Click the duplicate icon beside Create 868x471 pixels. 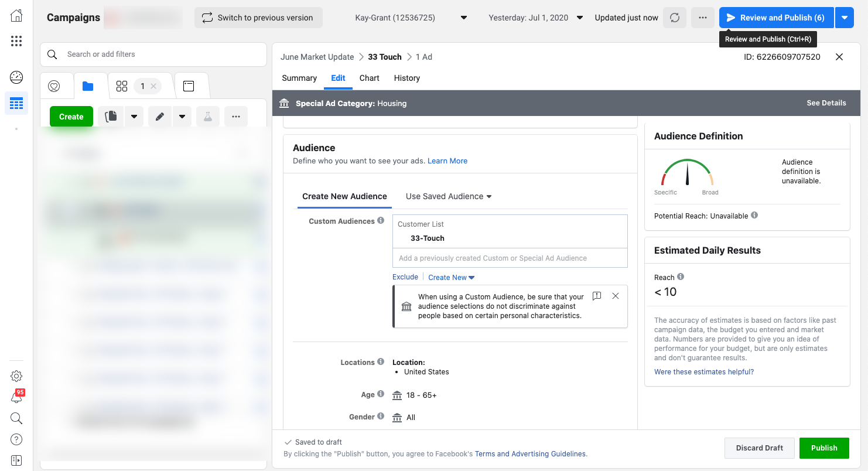point(111,117)
